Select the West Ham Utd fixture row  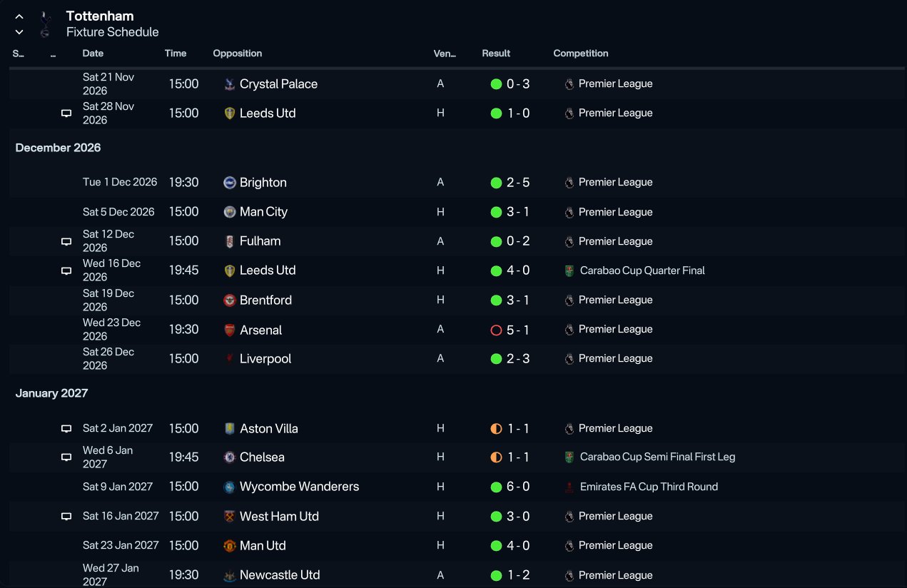457,517
